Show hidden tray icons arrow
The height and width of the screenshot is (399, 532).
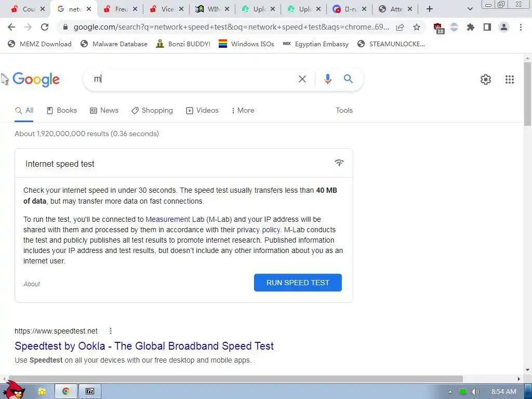pos(450,392)
